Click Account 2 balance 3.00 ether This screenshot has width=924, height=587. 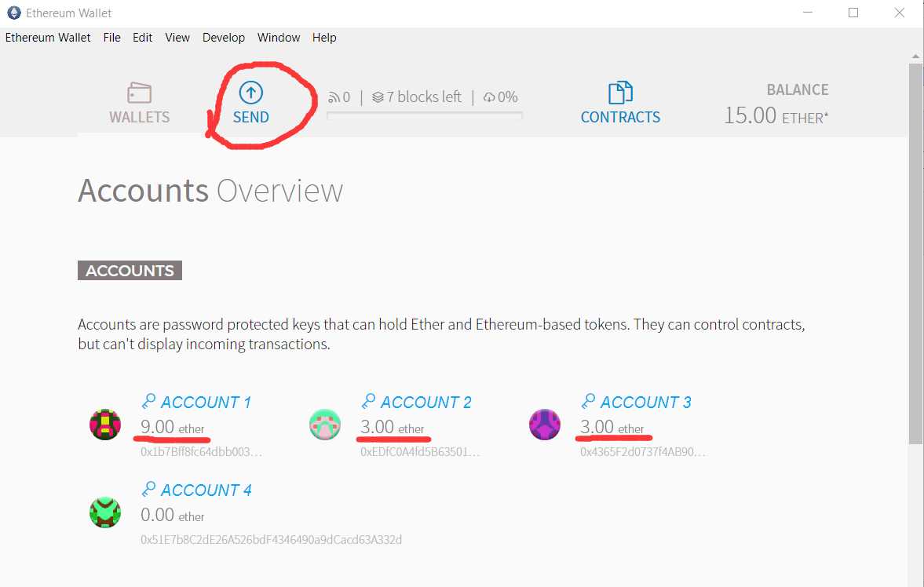coord(392,427)
